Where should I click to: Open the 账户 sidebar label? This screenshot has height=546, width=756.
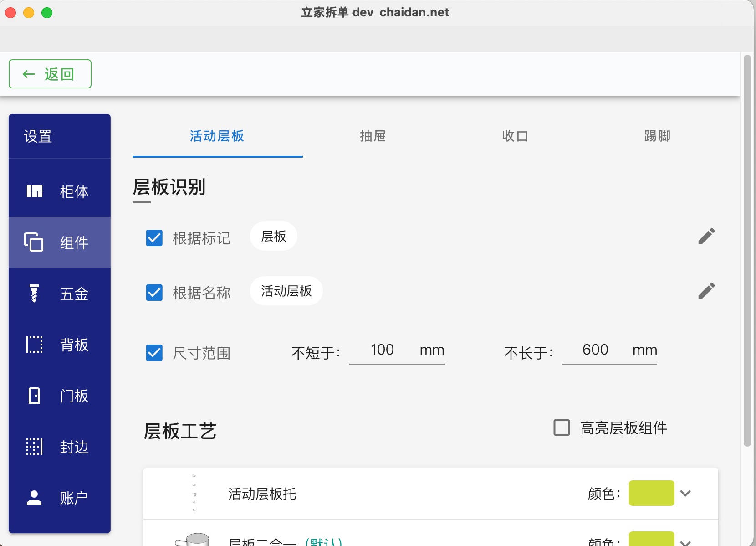tap(74, 498)
